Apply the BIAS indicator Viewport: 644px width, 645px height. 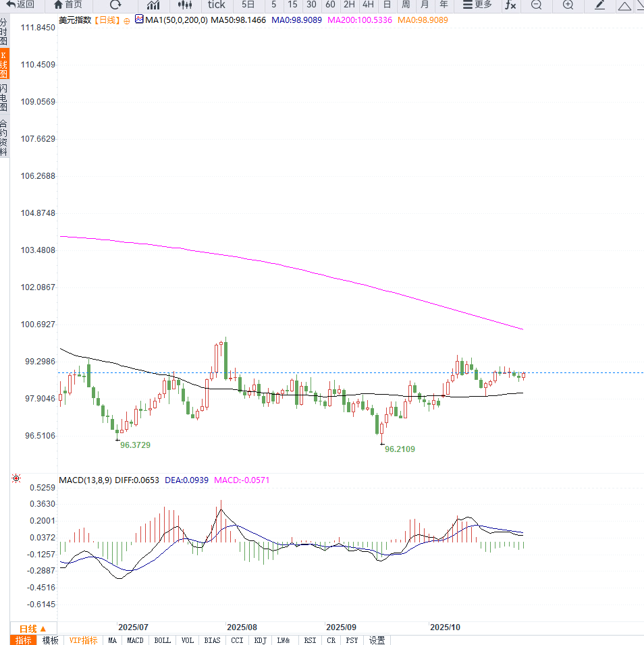click(212, 640)
